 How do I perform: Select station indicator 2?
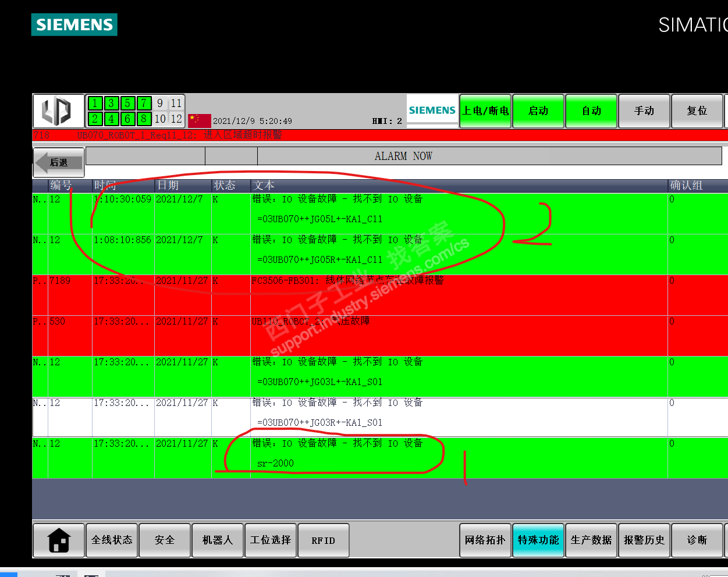(95, 119)
